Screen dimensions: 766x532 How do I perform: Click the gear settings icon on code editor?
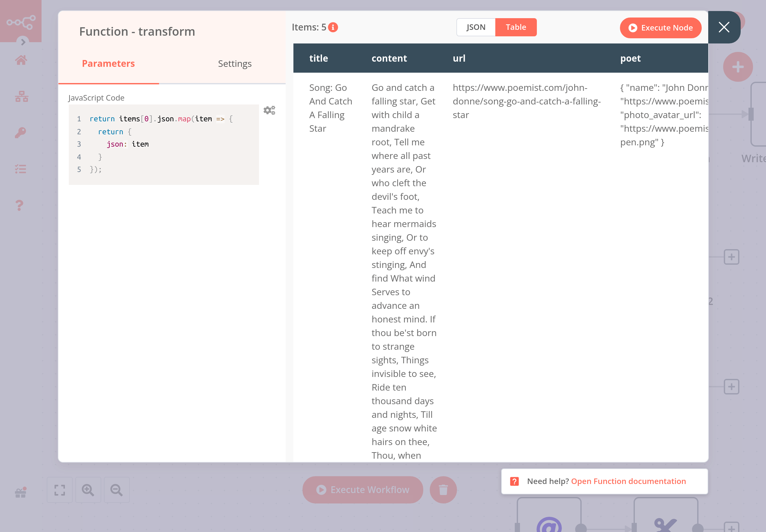(x=269, y=111)
